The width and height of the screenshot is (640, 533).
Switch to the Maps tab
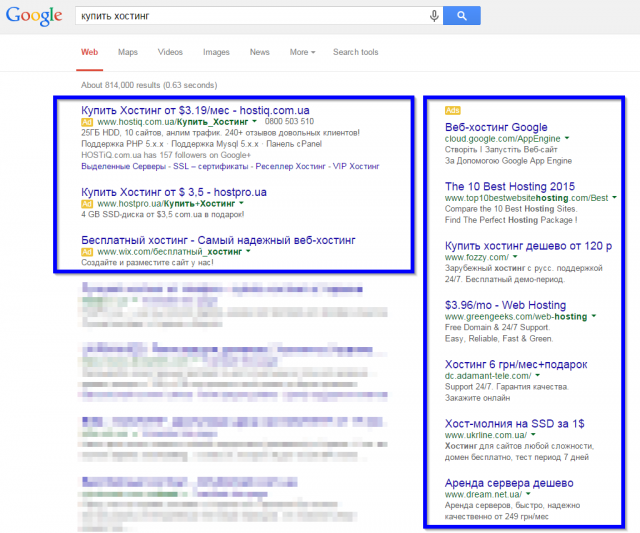tap(128, 52)
